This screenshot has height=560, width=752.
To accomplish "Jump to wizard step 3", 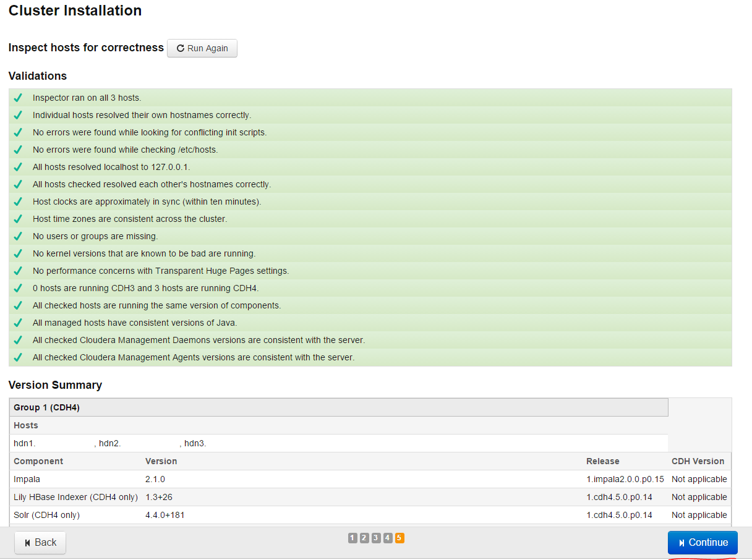I will (x=376, y=538).
